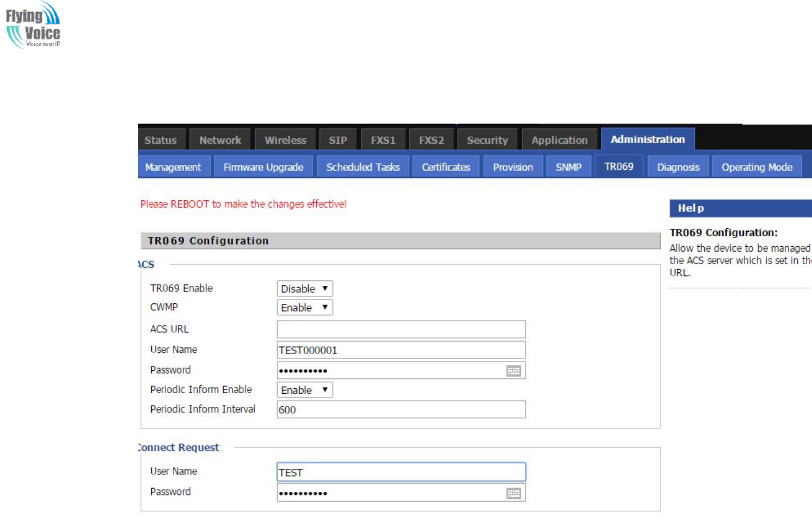
Task: Open the Provision sub-tab
Action: (x=513, y=167)
